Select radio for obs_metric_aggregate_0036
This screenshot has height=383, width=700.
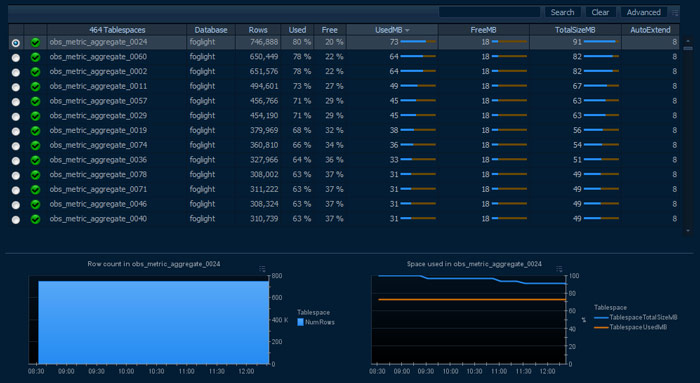click(x=16, y=161)
